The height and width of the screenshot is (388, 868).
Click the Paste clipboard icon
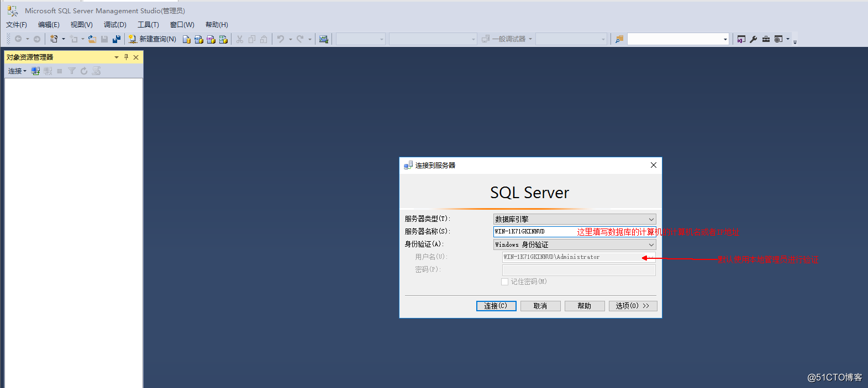[x=264, y=39]
